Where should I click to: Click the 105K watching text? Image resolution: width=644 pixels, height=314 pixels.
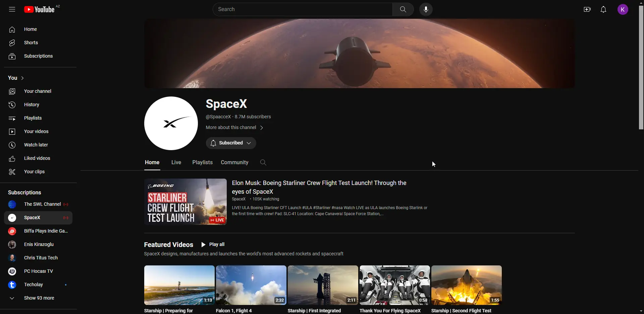coord(266,199)
